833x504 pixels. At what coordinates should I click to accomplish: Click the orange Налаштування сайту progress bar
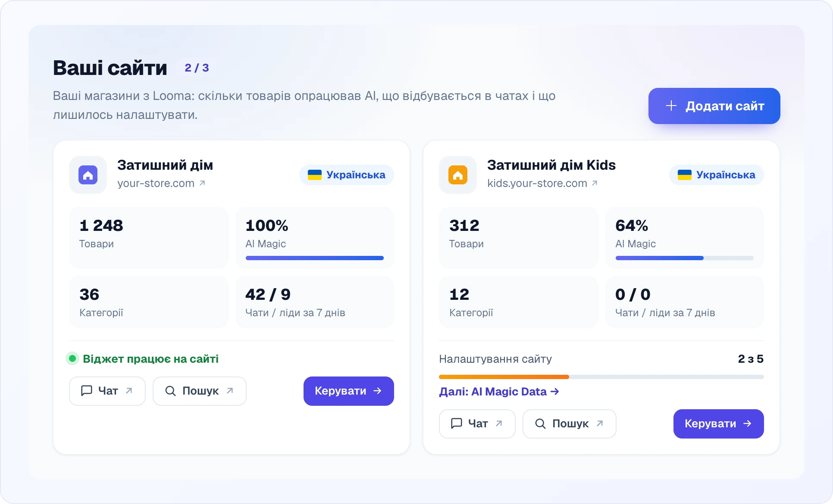(x=601, y=377)
